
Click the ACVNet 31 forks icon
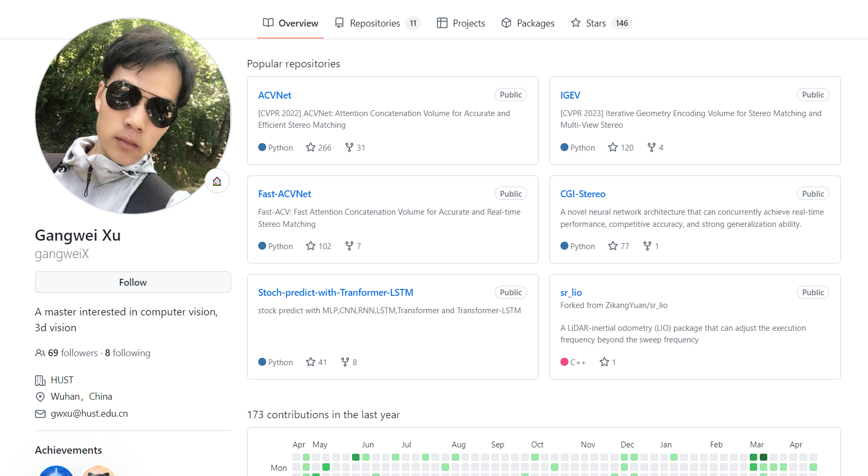(x=349, y=147)
